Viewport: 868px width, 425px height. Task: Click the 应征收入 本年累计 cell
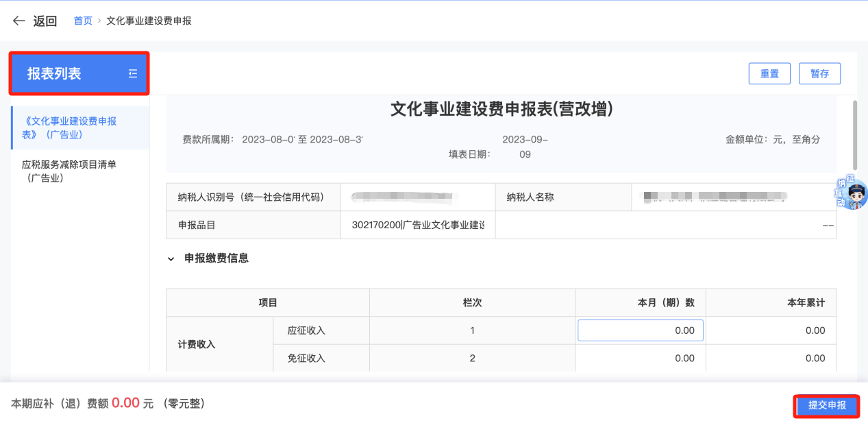point(771,330)
